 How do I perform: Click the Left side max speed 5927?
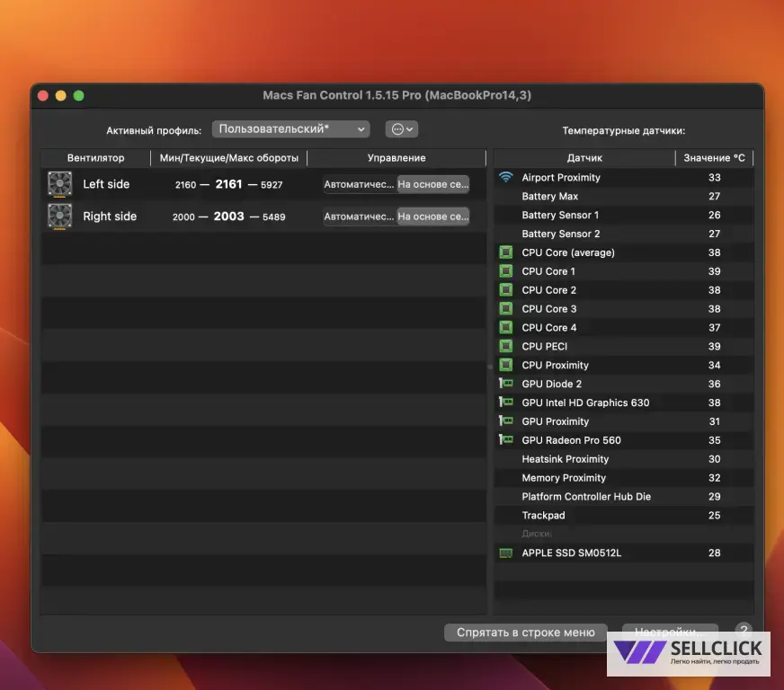click(272, 185)
